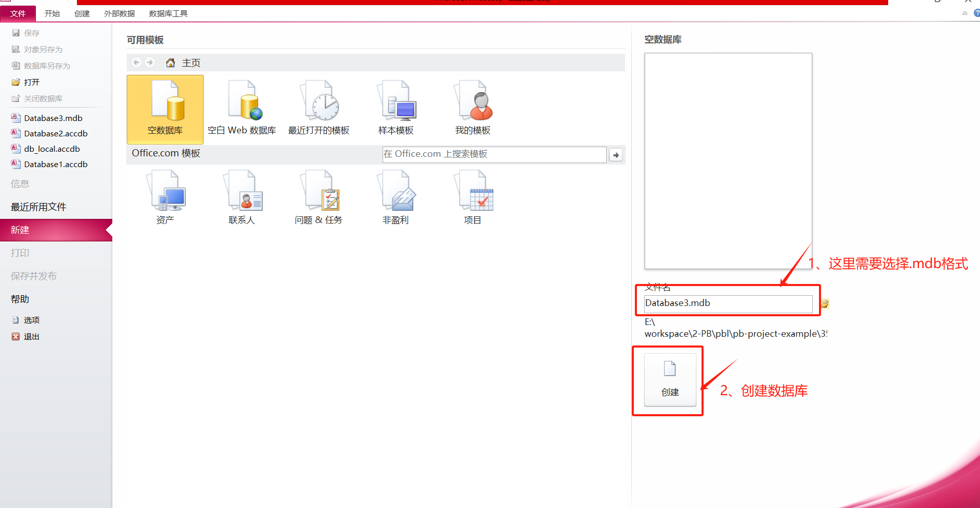Click the forward navigation arrow in templates
980x508 pixels.
150,63
